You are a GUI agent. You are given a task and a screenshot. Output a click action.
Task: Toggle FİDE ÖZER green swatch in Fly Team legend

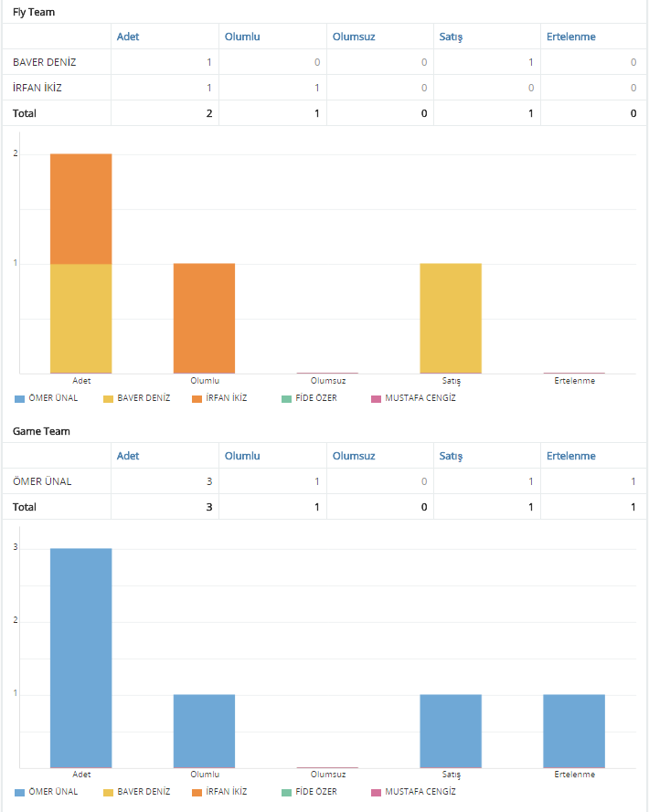(287, 399)
